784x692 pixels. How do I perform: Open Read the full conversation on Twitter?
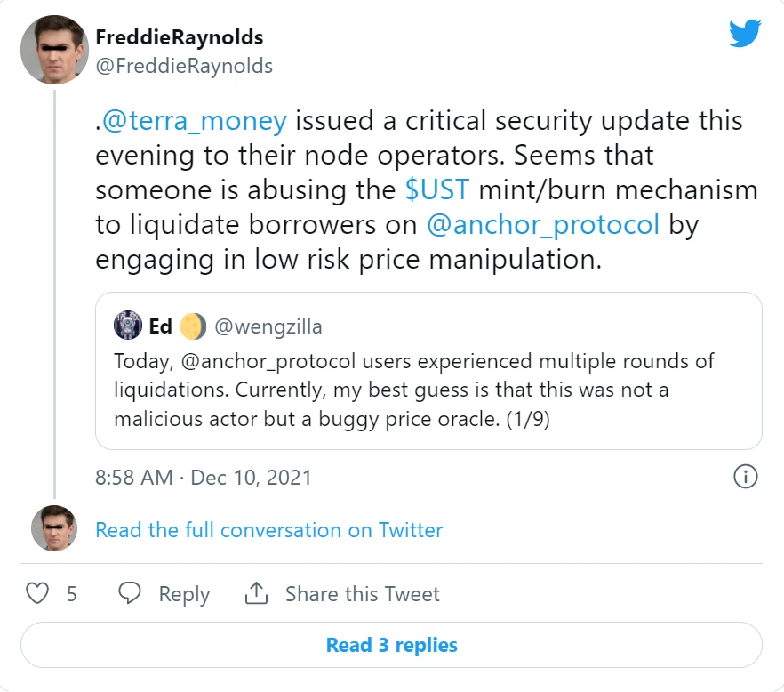coord(268,530)
